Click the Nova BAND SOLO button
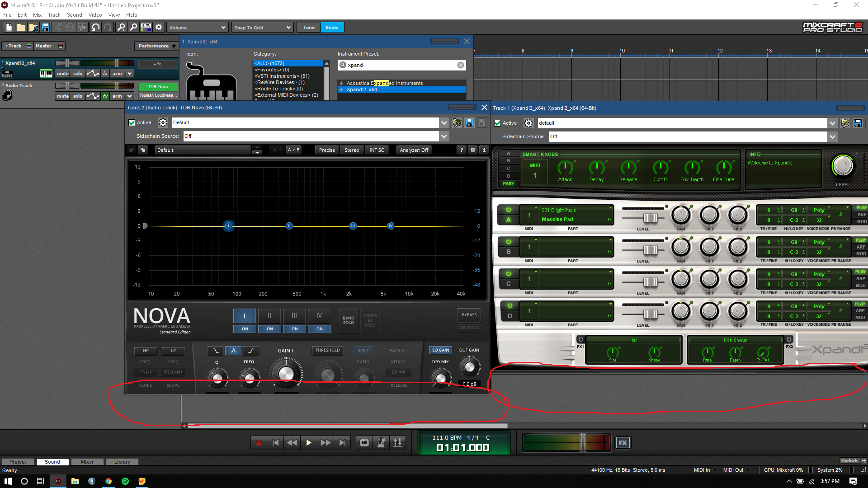Viewport: 868px width, 488px height. tap(348, 320)
